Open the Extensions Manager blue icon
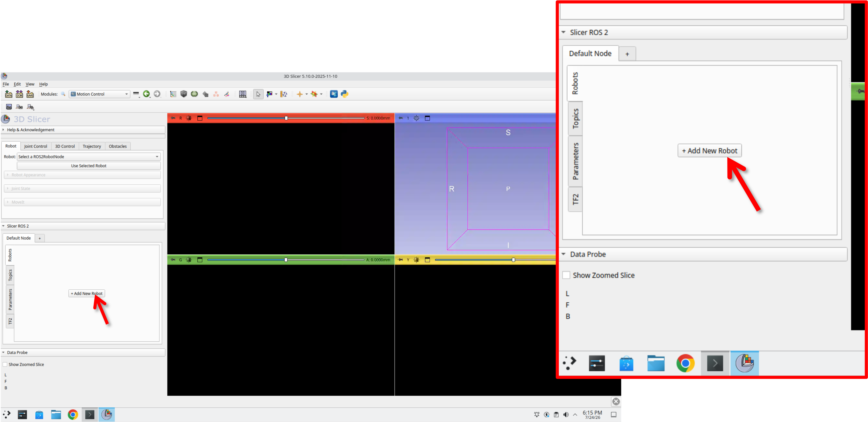Viewport: 868px width, 422px height. tap(334, 94)
